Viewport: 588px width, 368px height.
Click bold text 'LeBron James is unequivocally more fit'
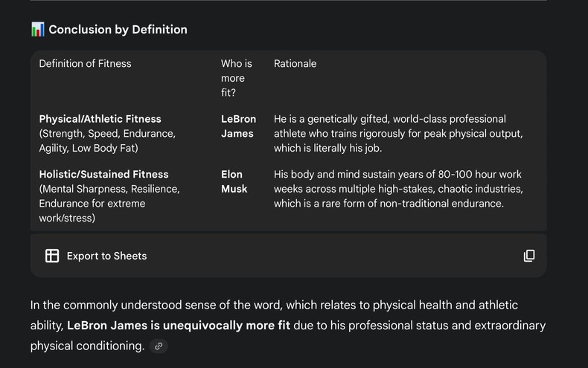179,326
